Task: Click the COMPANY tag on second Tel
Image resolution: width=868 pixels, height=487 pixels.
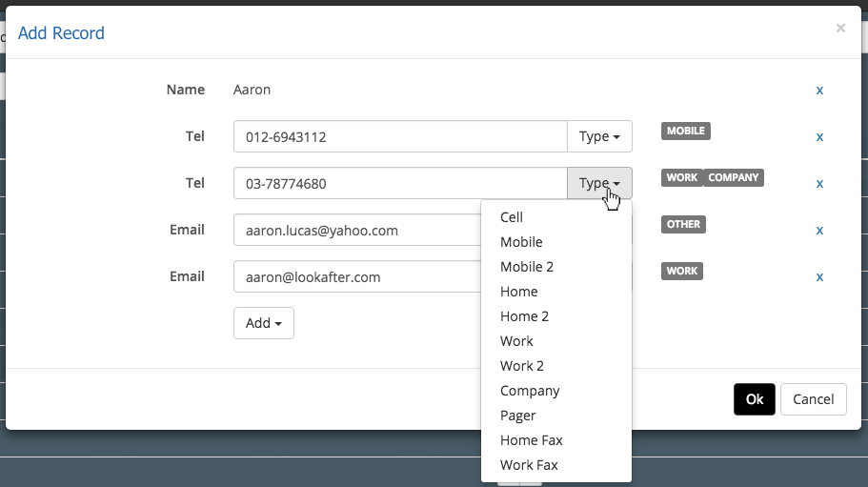Action: click(734, 177)
